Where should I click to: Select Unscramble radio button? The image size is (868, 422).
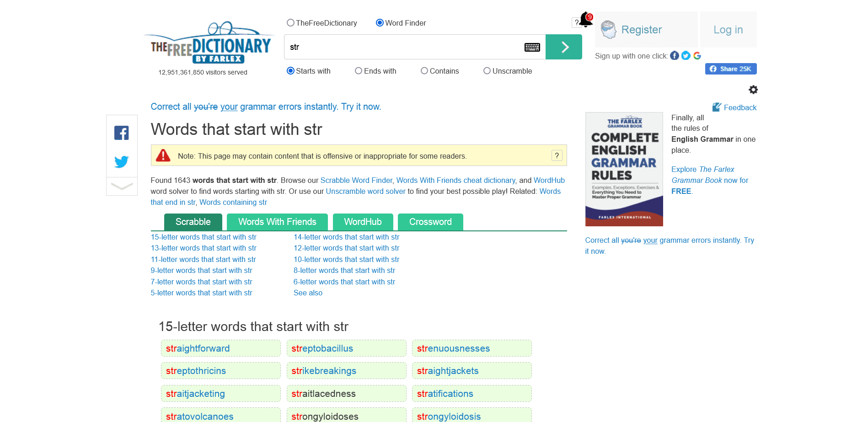[487, 71]
